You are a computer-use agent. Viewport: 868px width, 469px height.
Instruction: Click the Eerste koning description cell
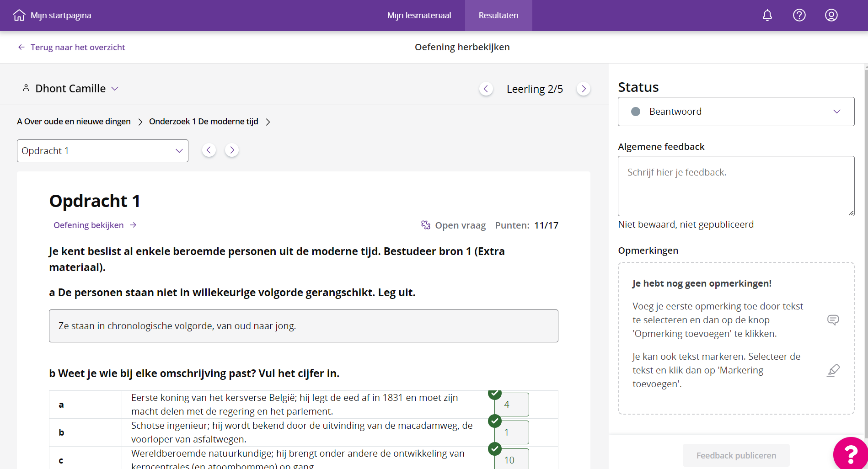tap(303, 405)
